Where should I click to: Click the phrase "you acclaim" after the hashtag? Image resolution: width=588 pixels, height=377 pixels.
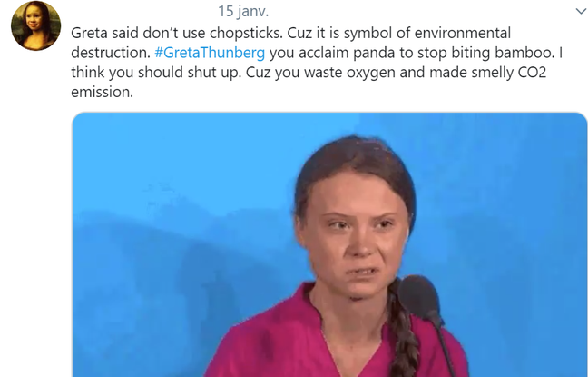click(x=309, y=53)
